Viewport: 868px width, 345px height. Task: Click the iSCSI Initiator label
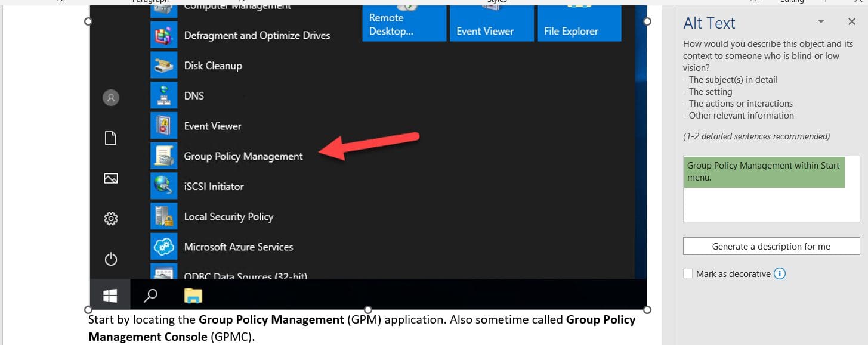(214, 186)
